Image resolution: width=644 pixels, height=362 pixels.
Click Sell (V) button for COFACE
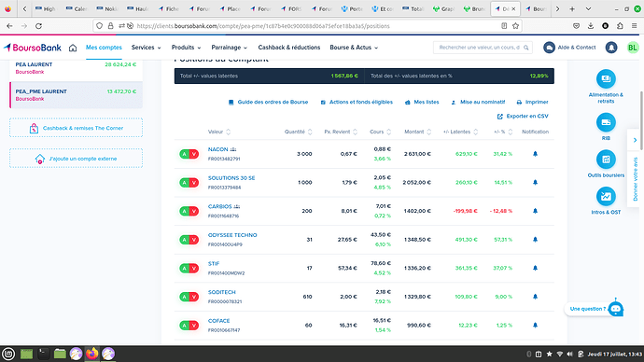194,326
